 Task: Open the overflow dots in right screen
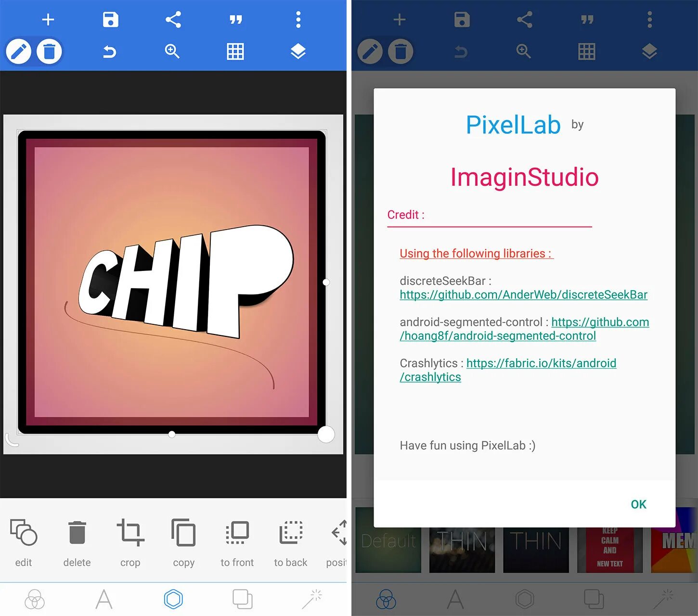[649, 20]
